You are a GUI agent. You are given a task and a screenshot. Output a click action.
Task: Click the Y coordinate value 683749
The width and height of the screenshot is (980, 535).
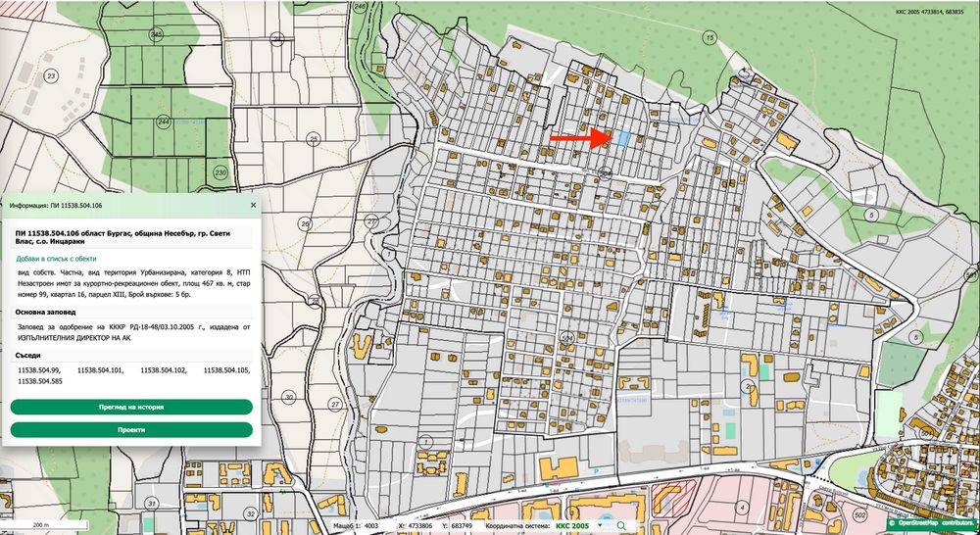[462, 526]
